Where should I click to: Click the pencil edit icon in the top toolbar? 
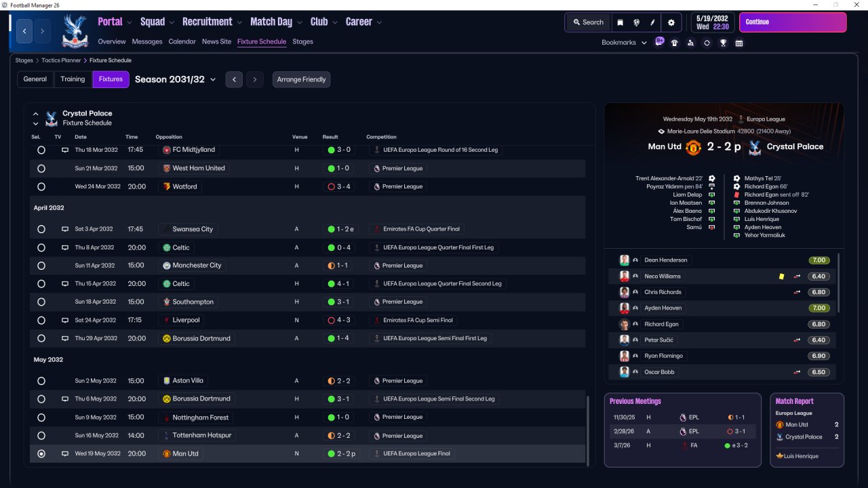(653, 22)
